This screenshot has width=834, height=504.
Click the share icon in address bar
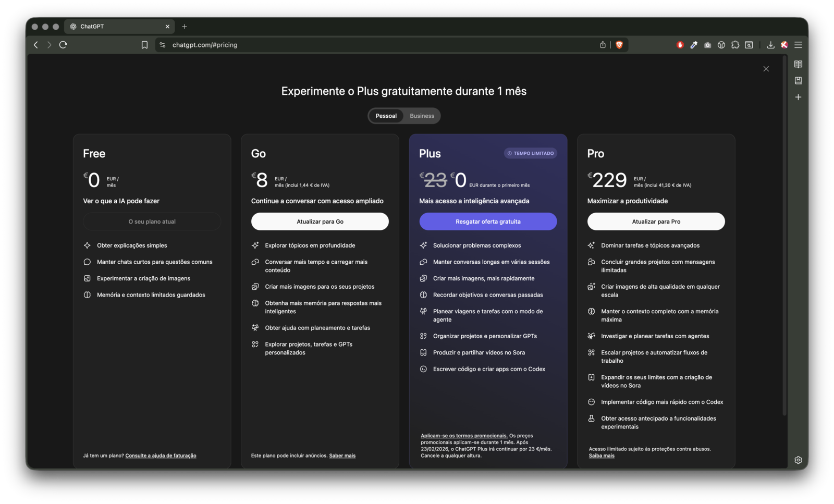tap(603, 45)
